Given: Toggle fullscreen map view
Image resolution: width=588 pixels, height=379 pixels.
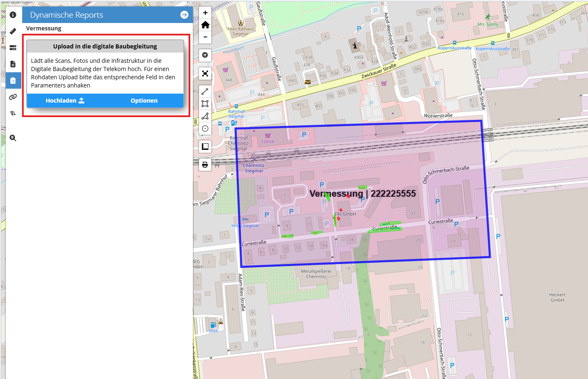Looking at the screenshot, I should [x=205, y=74].
